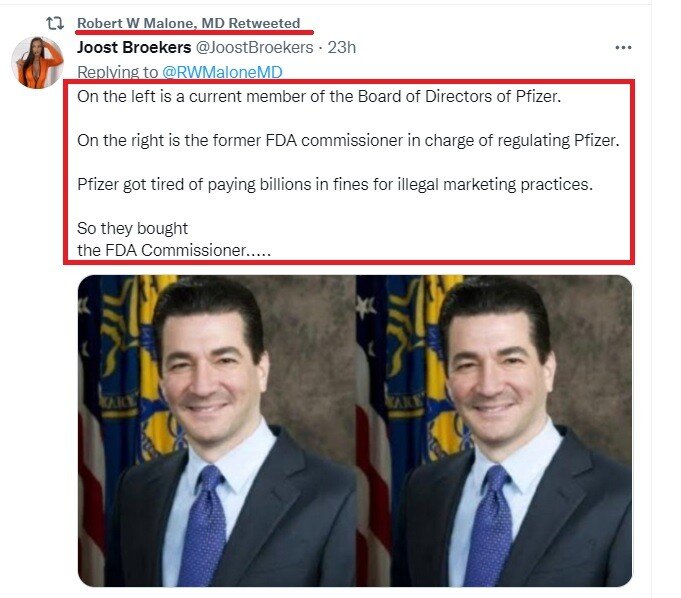Screen dimensions: 681x598
Task: Click the retweet arrows icon
Action: coord(55,23)
